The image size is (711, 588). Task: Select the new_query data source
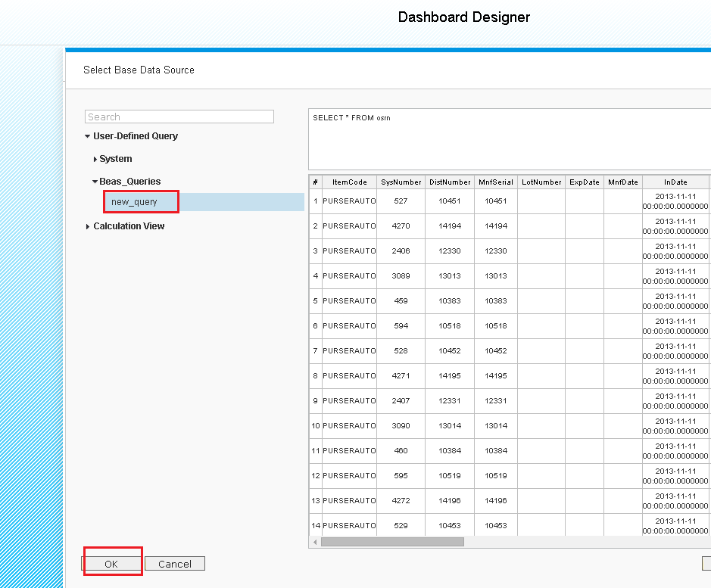pos(140,201)
